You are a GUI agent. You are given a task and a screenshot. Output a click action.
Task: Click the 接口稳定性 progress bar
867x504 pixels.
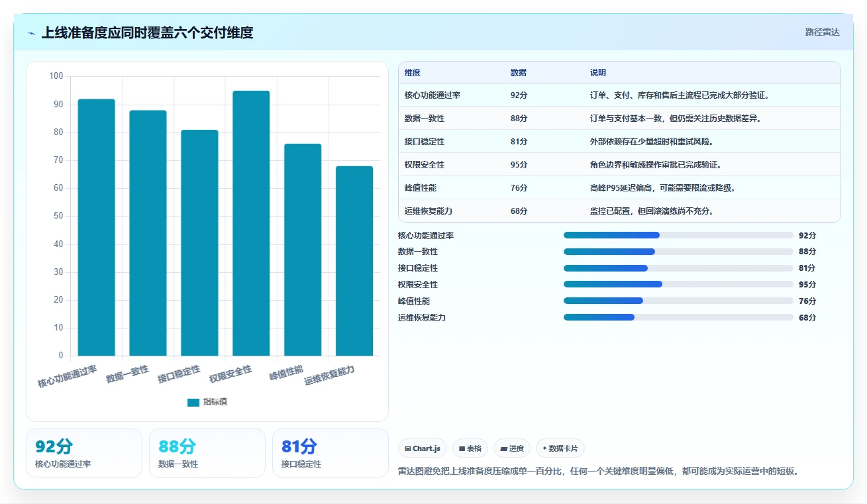(678, 268)
